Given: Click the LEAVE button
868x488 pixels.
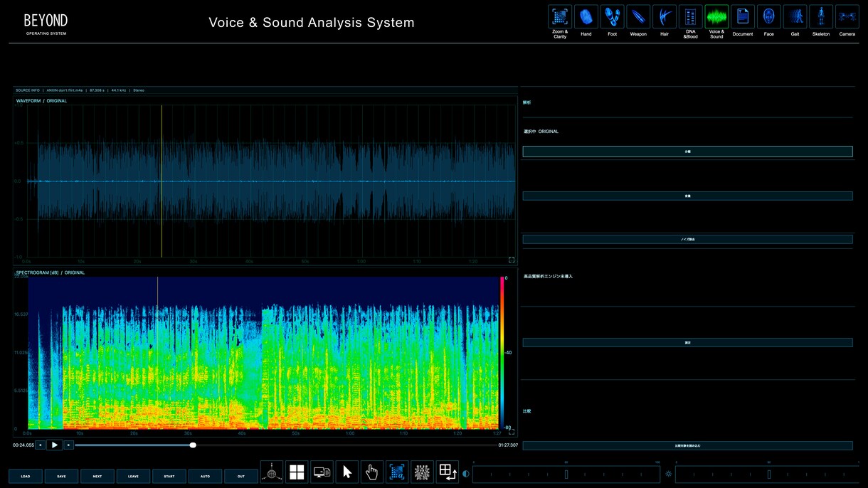Looking at the screenshot, I should [x=133, y=477].
